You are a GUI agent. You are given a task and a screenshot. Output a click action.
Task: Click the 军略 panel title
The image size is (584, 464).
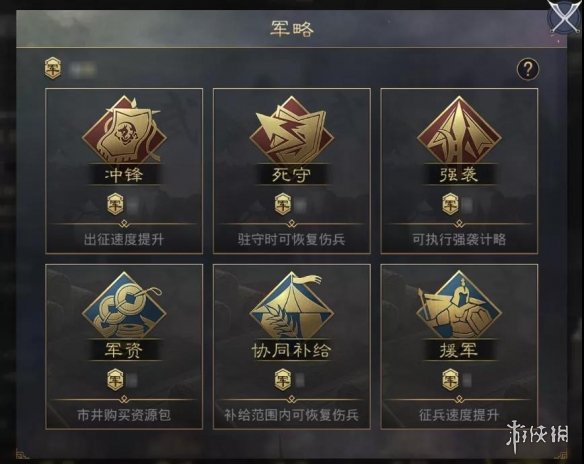click(x=292, y=29)
